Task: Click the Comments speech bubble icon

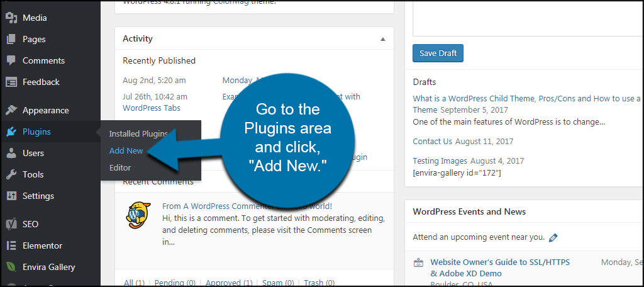Action: [x=11, y=61]
